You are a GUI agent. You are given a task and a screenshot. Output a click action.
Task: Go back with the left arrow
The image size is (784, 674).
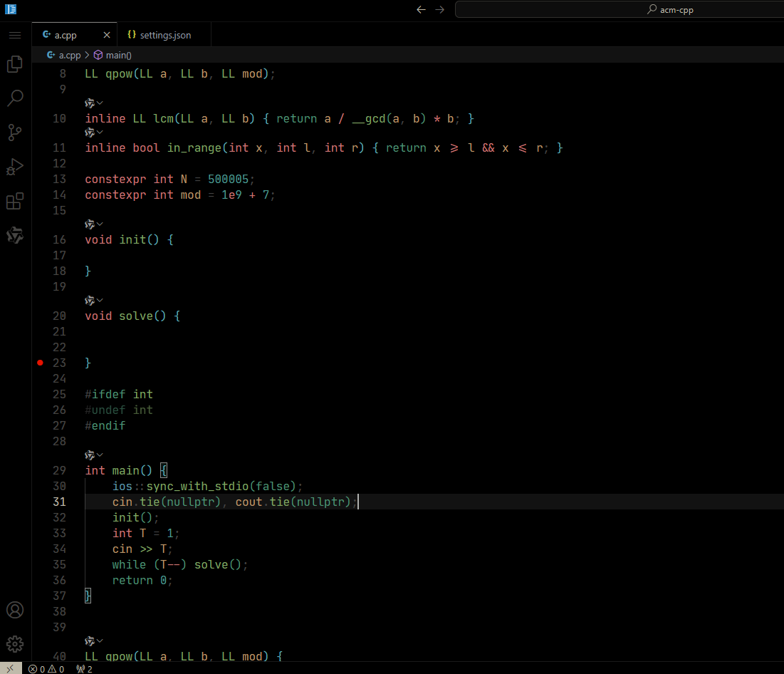421,9
